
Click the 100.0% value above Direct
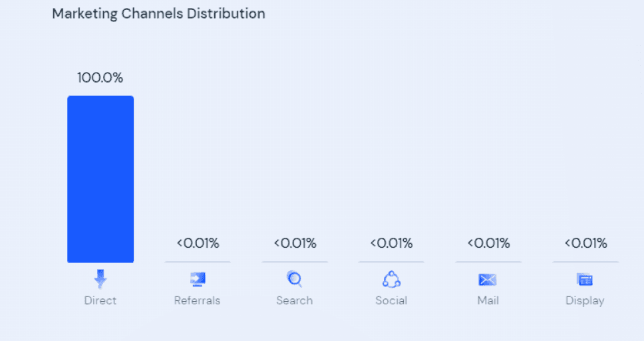[x=100, y=78]
